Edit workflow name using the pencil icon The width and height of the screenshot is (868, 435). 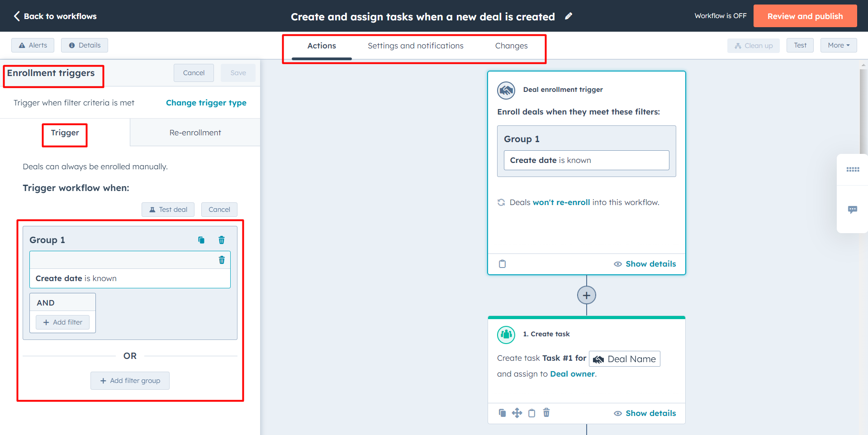[569, 16]
